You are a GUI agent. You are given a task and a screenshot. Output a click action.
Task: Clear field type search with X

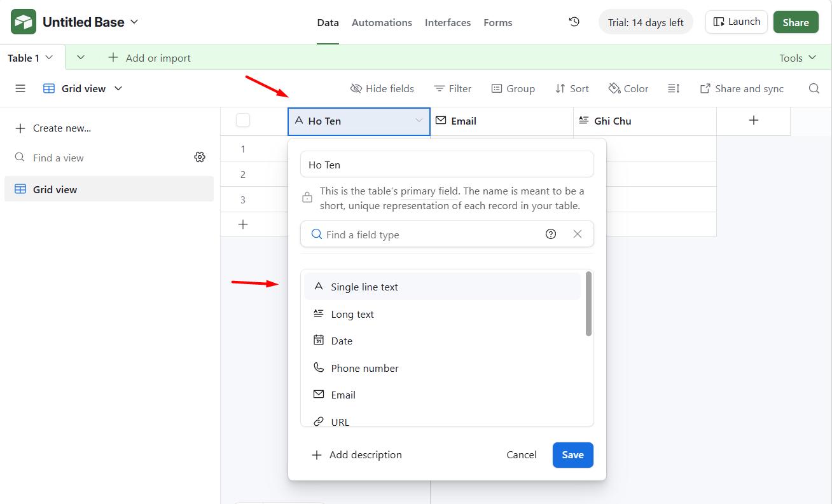click(578, 234)
